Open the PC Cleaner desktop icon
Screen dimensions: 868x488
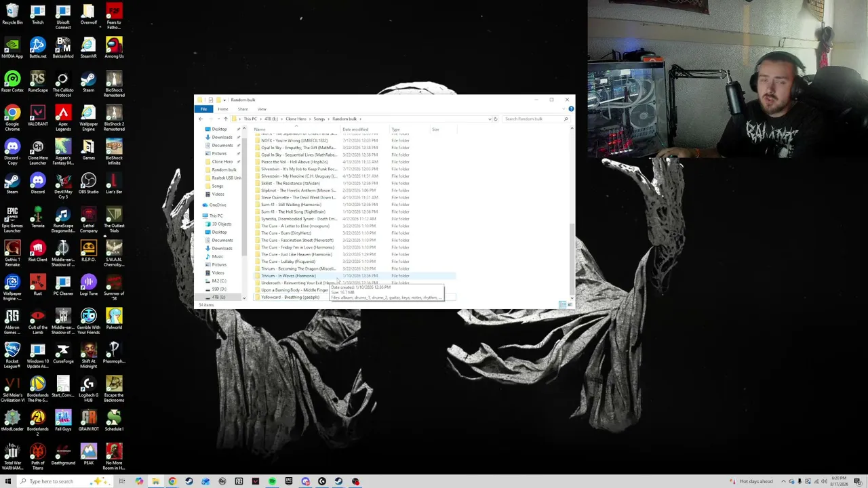63,285
